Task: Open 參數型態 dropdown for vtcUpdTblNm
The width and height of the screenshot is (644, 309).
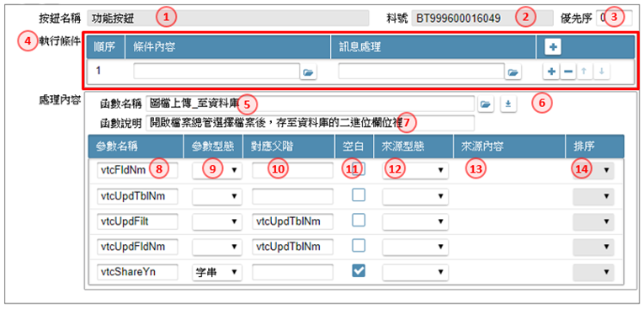Action: (216, 196)
